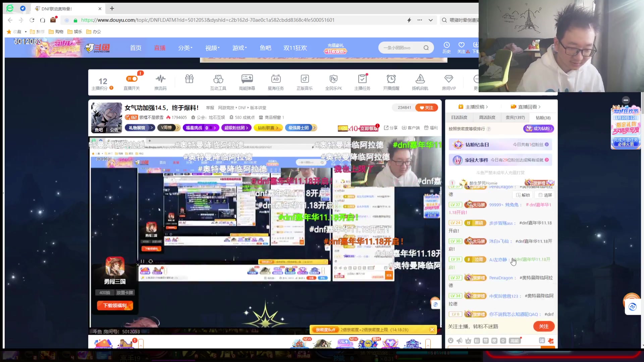Viewport: 644px width, 362px height.
Task: Switch to 钻粉(38) tab
Action: click(543, 118)
